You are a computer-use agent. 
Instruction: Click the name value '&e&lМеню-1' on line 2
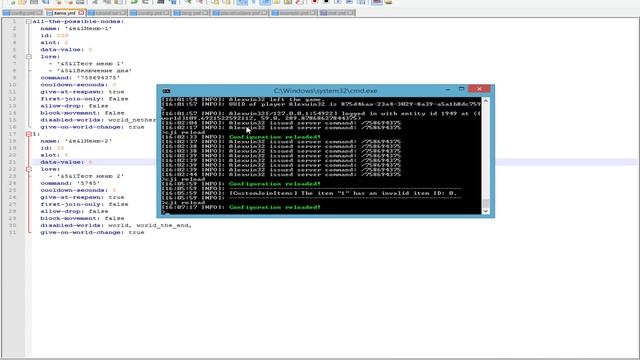(x=88, y=29)
